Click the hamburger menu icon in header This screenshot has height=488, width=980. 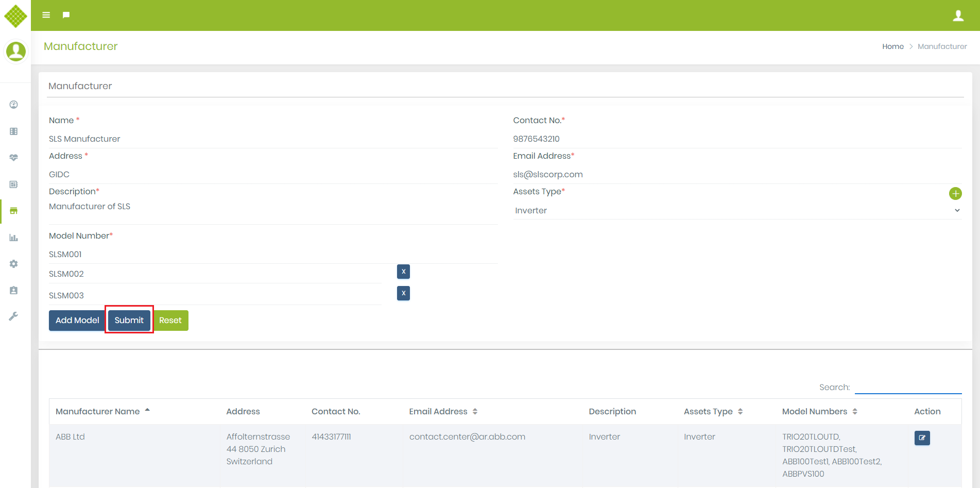point(46,15)
